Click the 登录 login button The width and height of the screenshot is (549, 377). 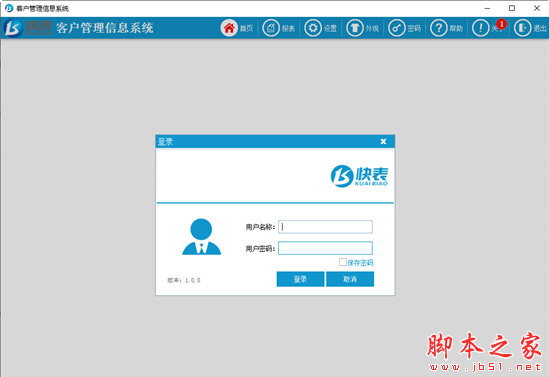pyautogui.click(x=300, y=279)
